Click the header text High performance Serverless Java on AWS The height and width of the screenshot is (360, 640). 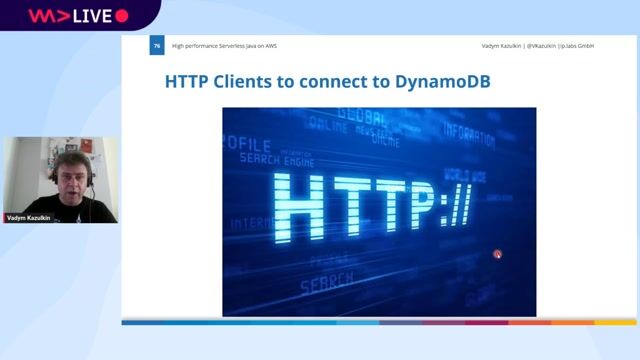point(224,46)
